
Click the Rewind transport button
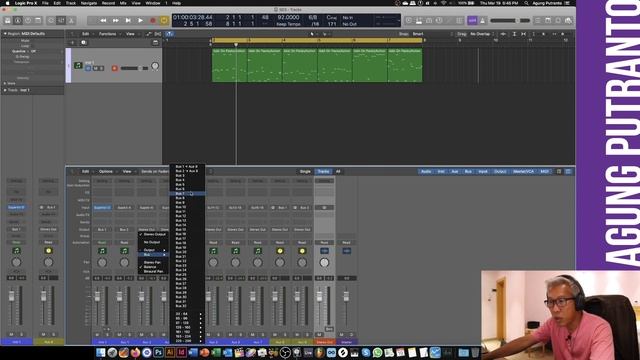(103, 20)
